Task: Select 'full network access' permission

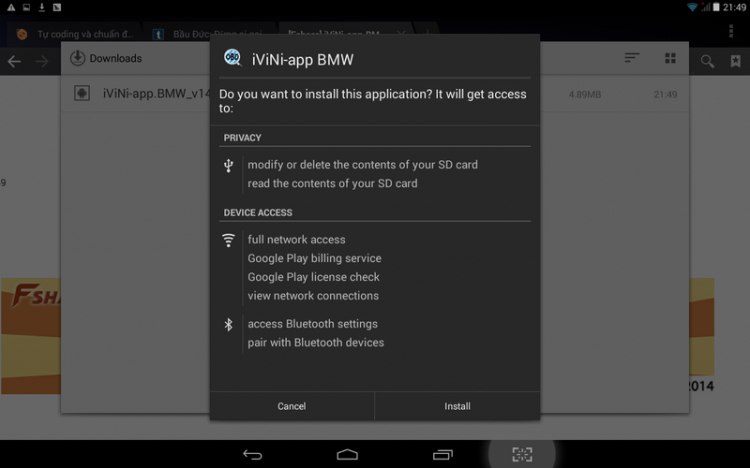Action: 297,239
